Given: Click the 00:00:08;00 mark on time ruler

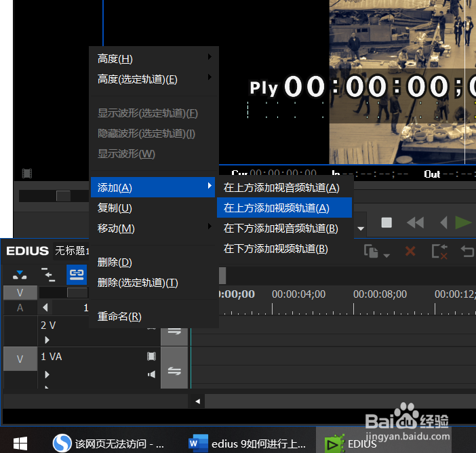Looking at the screenshot, I should click(380, 294).
